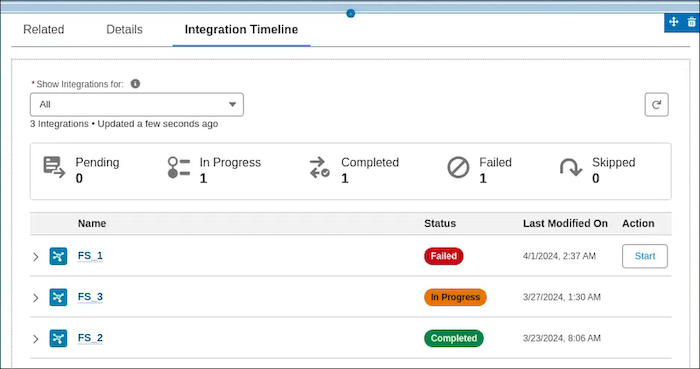
Task: Click the Last Modified On column header
Action: click(565, 224)
